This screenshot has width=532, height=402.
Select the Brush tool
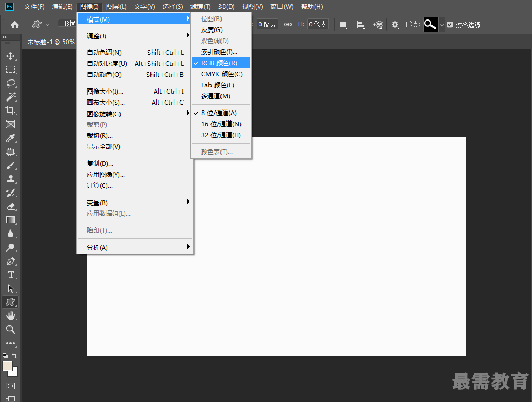[x=11, y=166]
